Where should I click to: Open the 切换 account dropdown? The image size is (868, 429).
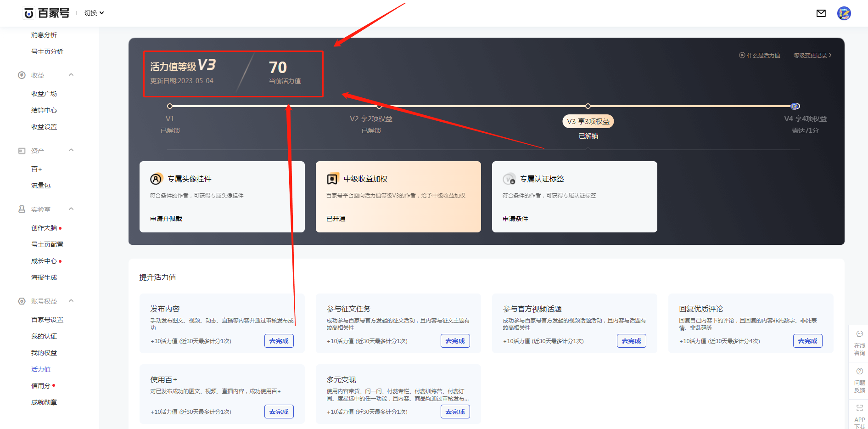(94, 13)
